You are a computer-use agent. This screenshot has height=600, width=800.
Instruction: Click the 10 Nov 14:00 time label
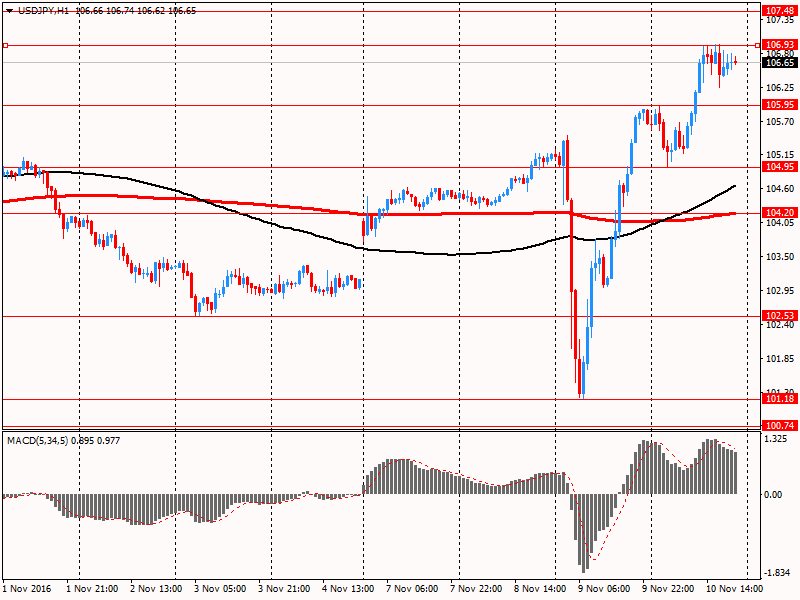735,589
